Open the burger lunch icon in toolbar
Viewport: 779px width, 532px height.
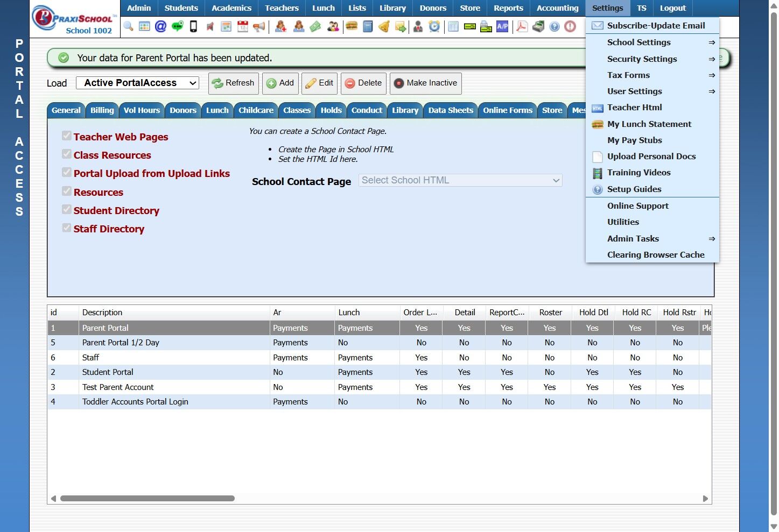[x=352, y=26]
